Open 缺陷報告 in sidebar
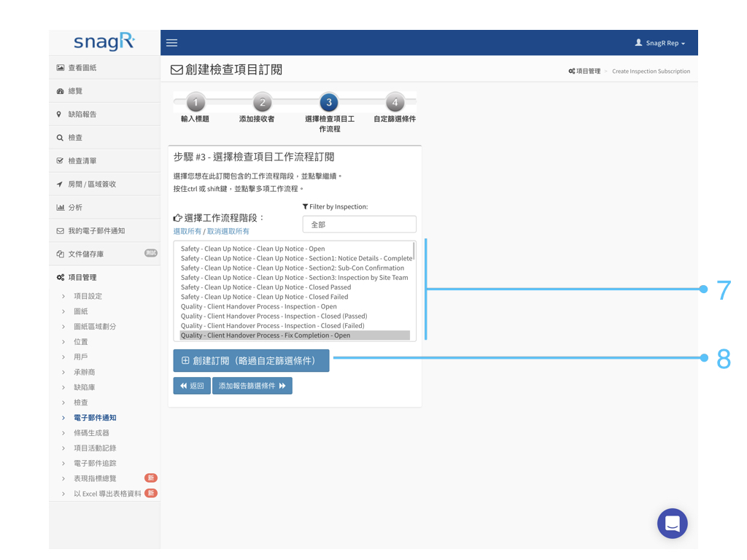Screen dimensions: 747x560 [x=104, y=114]
